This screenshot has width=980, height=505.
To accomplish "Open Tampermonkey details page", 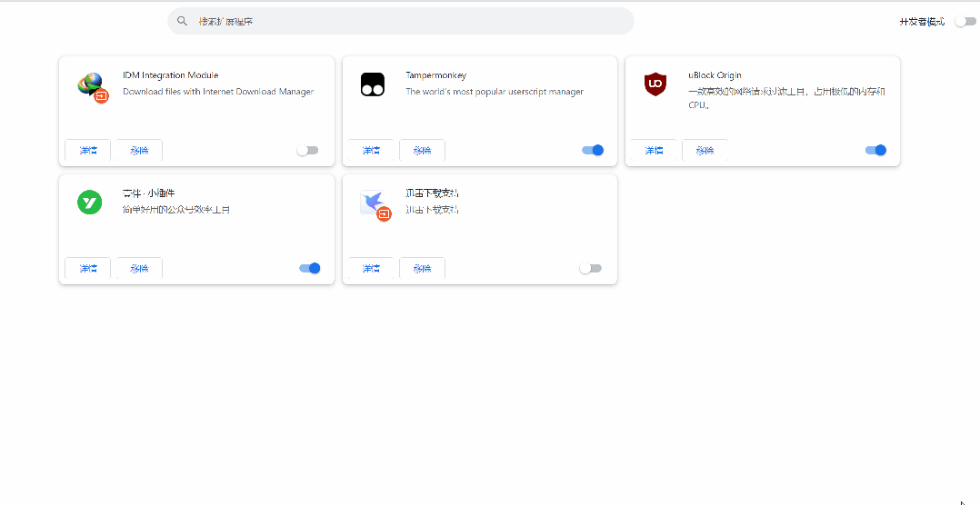I will (371, 151).
